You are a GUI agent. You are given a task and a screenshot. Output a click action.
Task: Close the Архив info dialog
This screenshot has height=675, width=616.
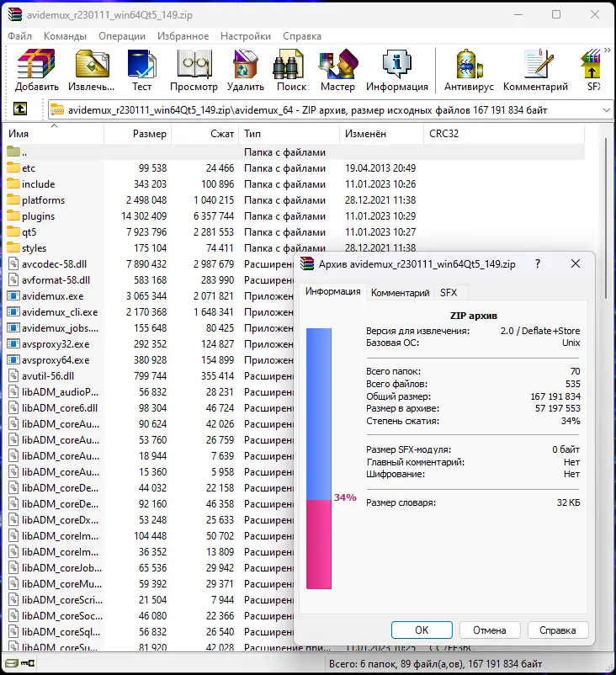576,263
